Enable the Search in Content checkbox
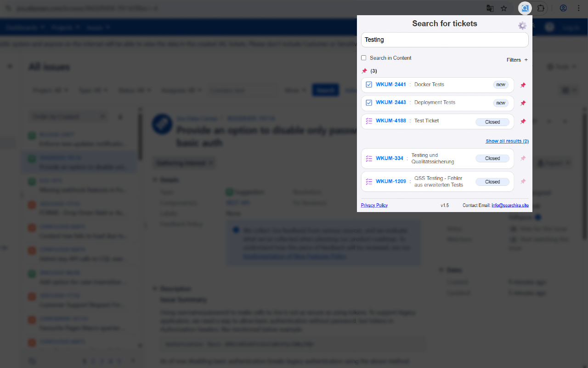This screenshot has width=588, height=368. point(363,57)
